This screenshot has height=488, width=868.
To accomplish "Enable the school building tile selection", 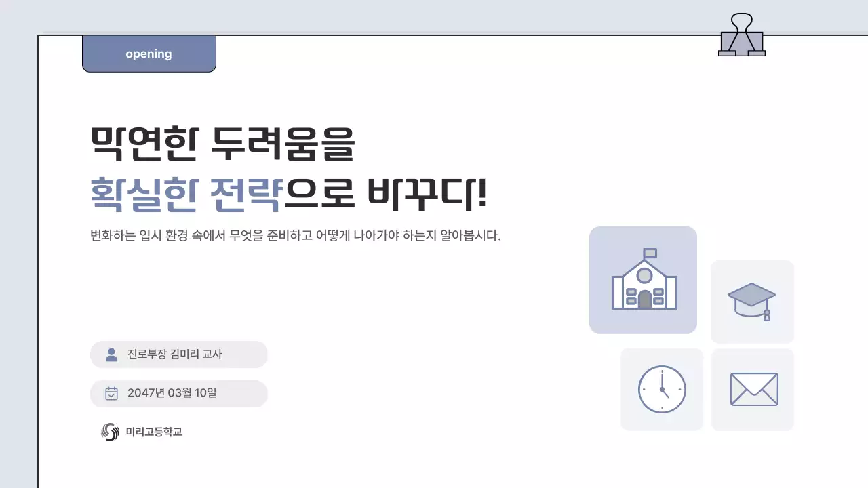I will click(x=643, y=280).
